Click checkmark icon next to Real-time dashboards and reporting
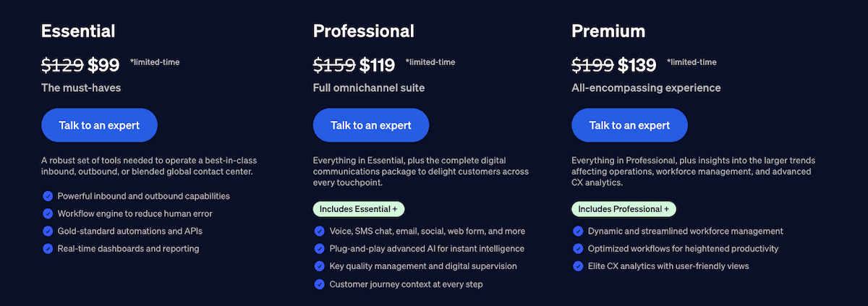This screenshot has width=868, height=306. click(x=48, y=249)
